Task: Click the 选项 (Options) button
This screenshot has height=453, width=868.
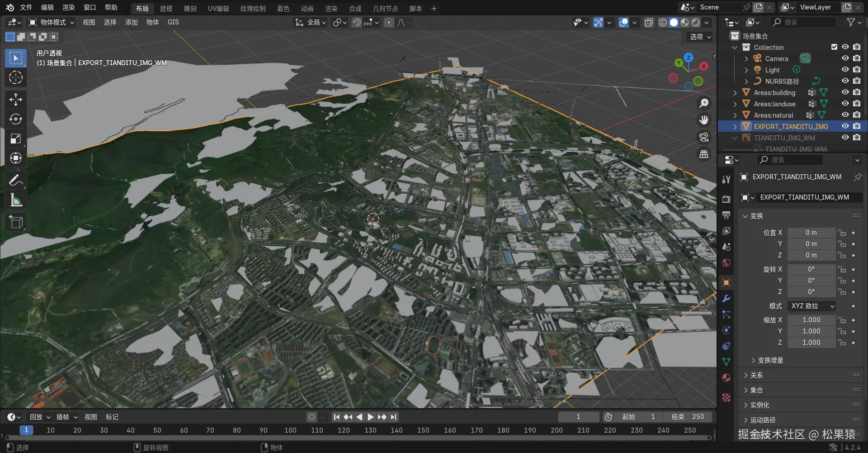Action: pyautogui.click(x=700, y=37)
